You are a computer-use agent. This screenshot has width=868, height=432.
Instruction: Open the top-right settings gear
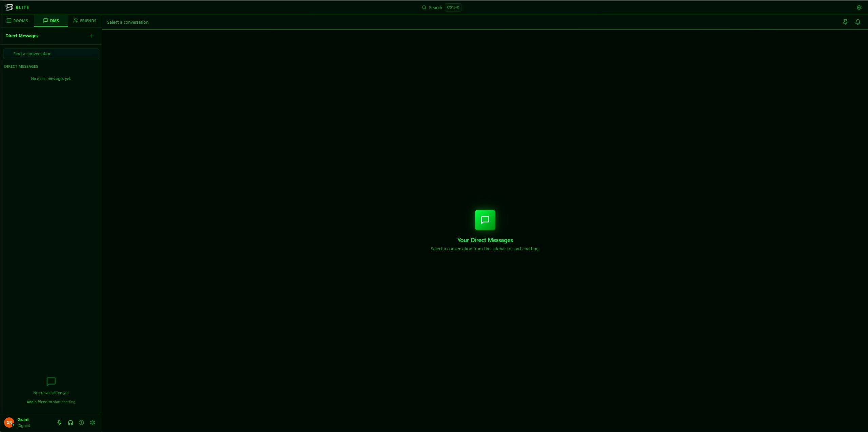(x=859, y=7)
